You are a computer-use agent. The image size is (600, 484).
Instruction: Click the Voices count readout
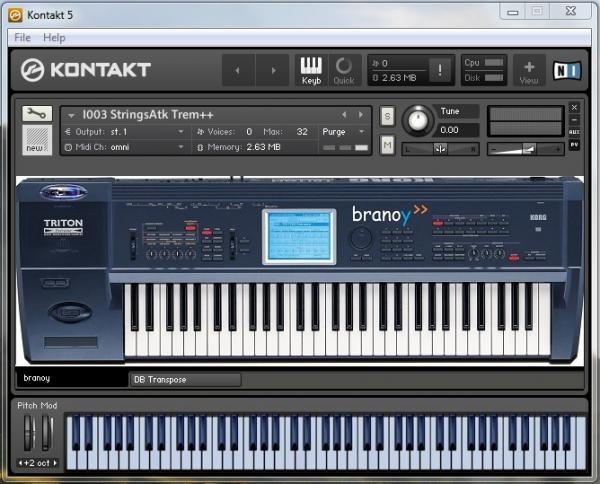pyautogui.click(x=249, y=132)
